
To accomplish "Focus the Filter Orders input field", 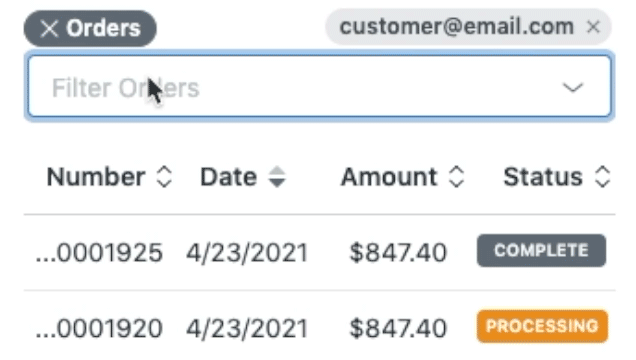I will pos(319,86).
